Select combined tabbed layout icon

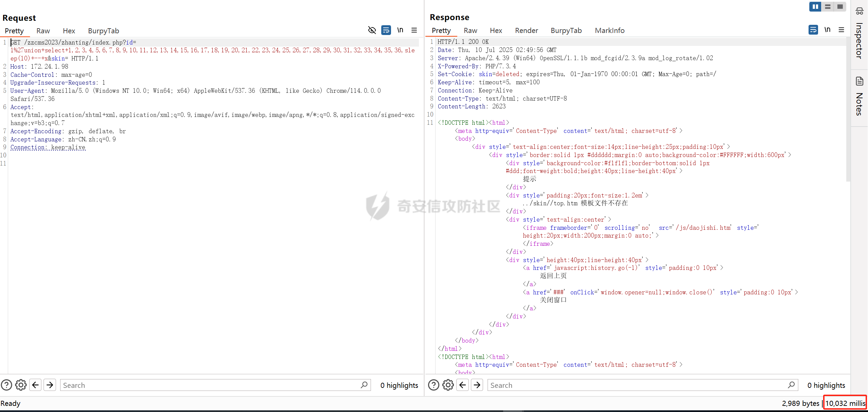[x=840, y=6]
